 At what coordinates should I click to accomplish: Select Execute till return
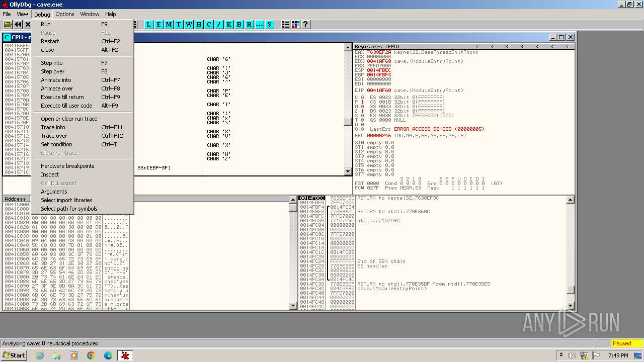(x=83, y=97)
